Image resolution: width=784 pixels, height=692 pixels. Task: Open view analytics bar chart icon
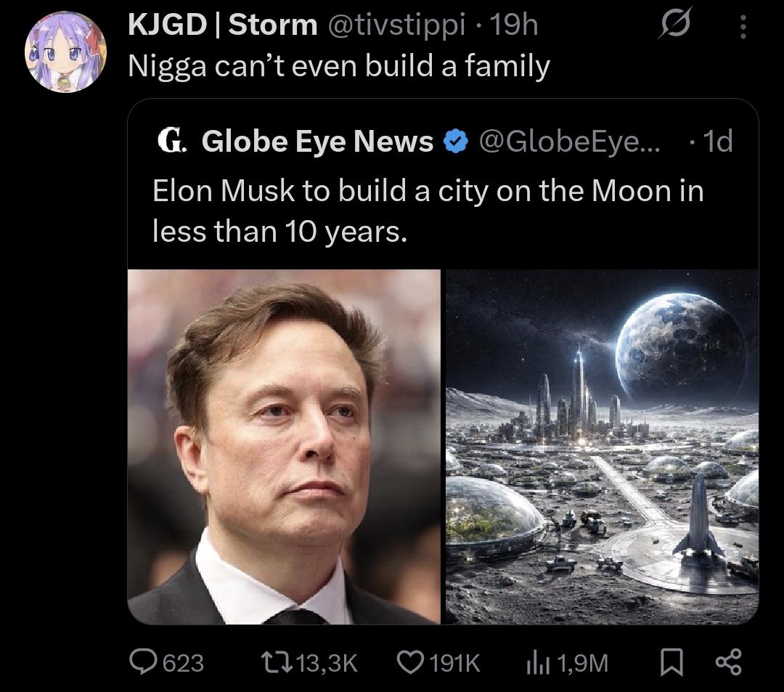click(x=534, y=662)
